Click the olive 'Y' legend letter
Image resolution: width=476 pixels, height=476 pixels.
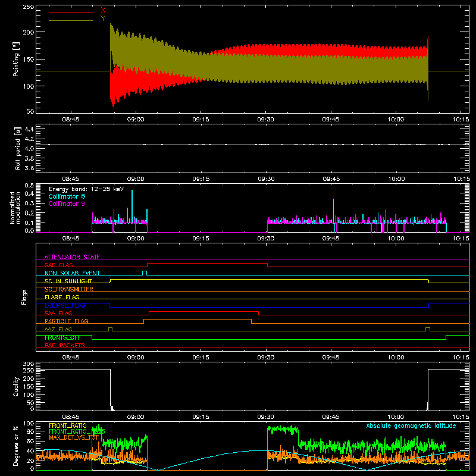coord(103,18)
